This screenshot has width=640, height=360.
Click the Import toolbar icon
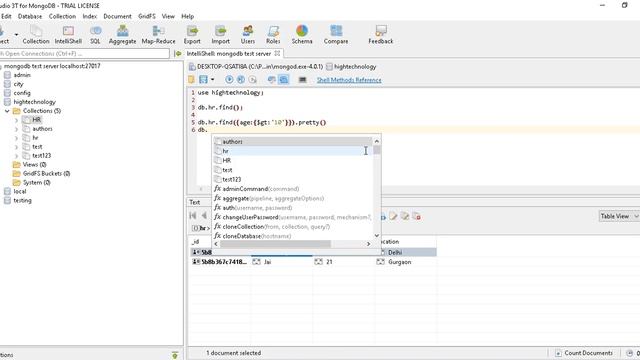pos(220,35)
